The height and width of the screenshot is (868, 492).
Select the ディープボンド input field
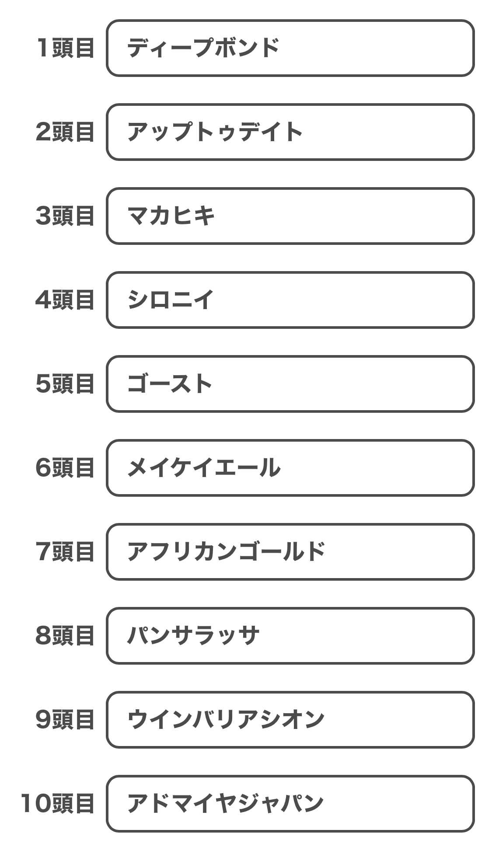click(x=290, y=48)
